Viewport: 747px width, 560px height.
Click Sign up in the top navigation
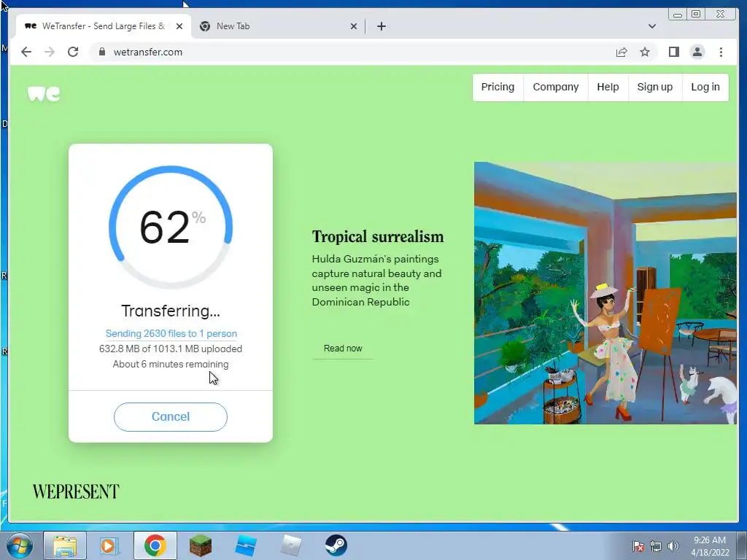[655, 87]
